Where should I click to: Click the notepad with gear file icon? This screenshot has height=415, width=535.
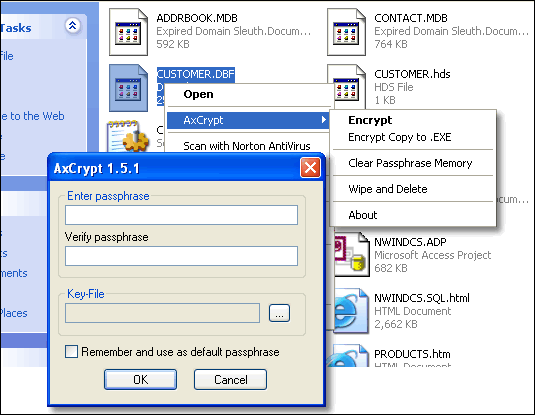(128, 135)
